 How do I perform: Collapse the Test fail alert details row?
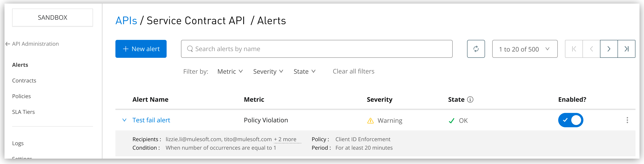point(124,120)
